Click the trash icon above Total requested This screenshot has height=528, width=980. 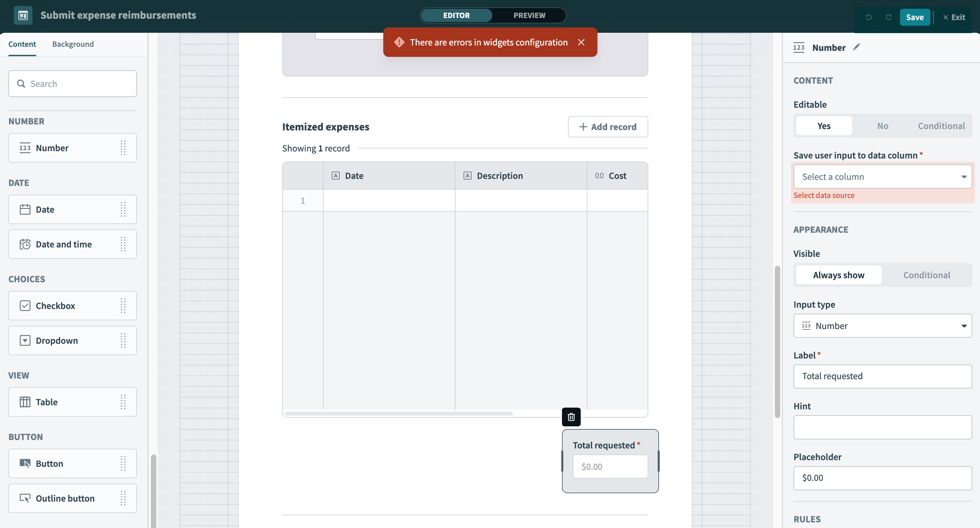(571, 417)
